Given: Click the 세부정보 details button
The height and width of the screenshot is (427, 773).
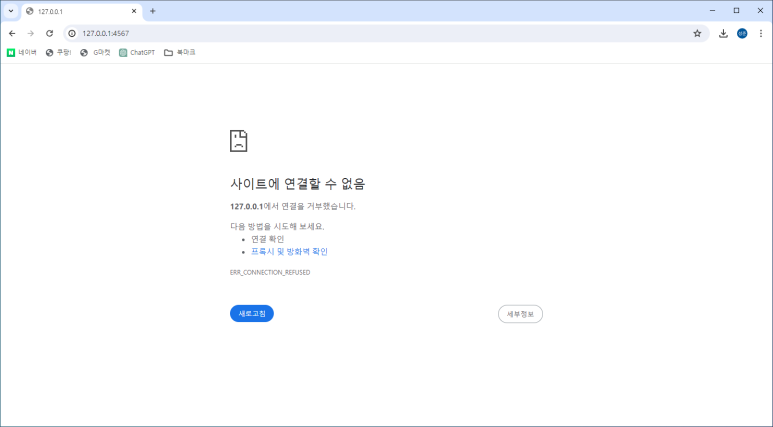Looking at the screenshot, I should click(x=520, y=314).
